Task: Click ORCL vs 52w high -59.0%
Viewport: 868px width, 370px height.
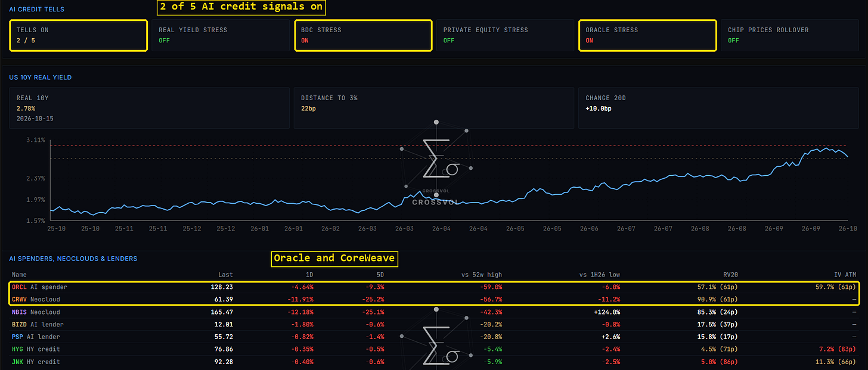Action: pos(491,287)
